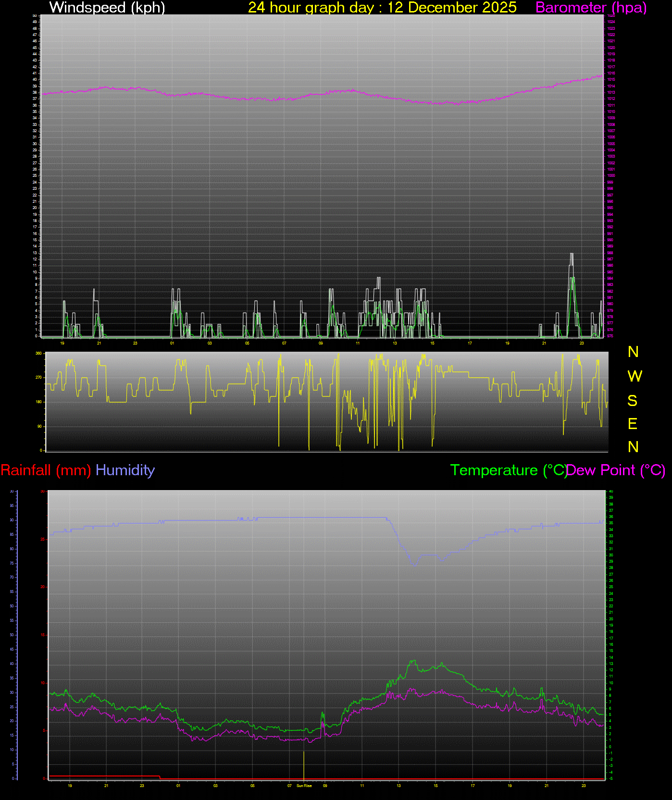Image resolution: width=672 pixels, height=800 pixels.
Task: Click the "17" hour label under windspeed chart
Action: (470, 343)
